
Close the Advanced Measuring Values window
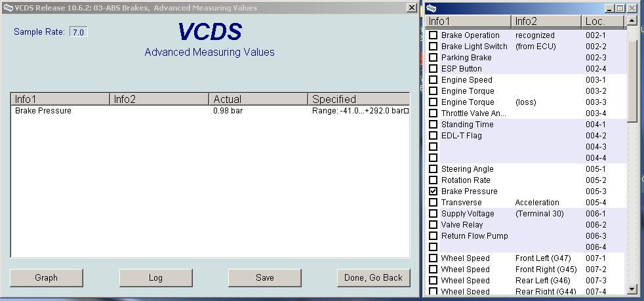tap(412, 8)
